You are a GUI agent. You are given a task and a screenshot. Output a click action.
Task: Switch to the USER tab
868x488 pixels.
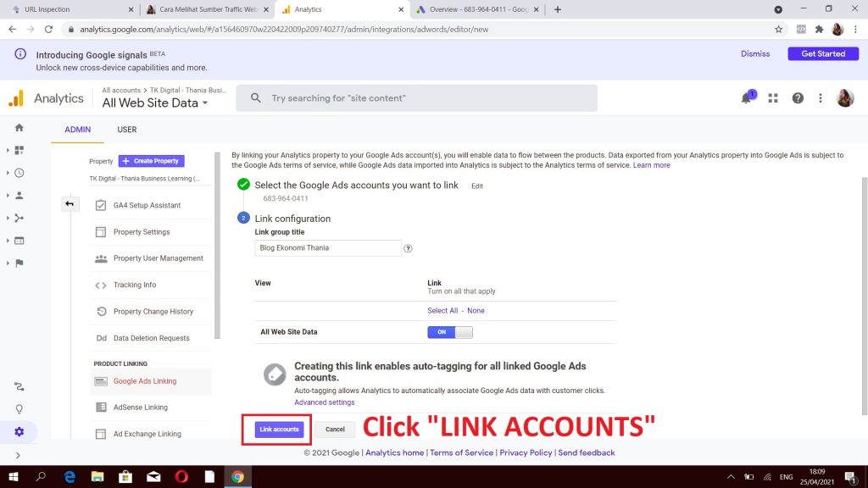[127, 130]
